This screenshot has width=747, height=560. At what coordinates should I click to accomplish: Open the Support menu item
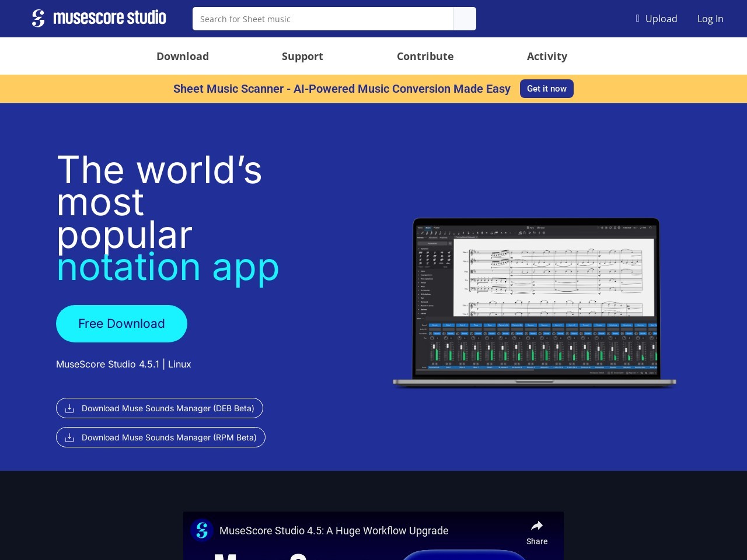point(302,56)
